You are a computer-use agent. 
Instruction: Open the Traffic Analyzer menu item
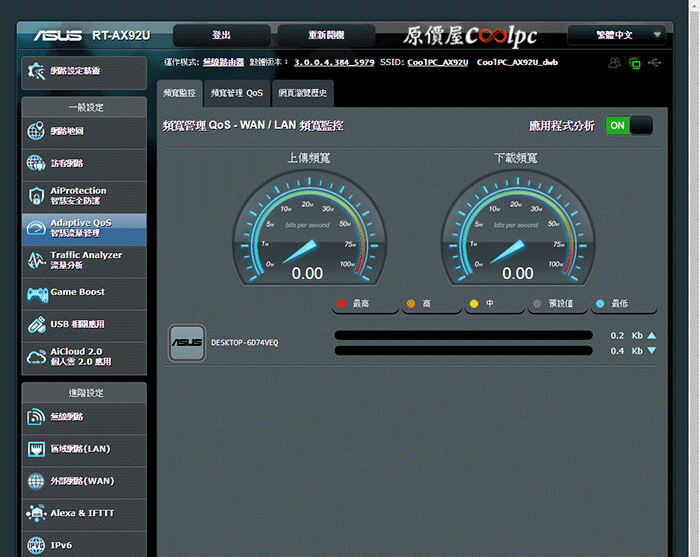click(x=84, y=260)
